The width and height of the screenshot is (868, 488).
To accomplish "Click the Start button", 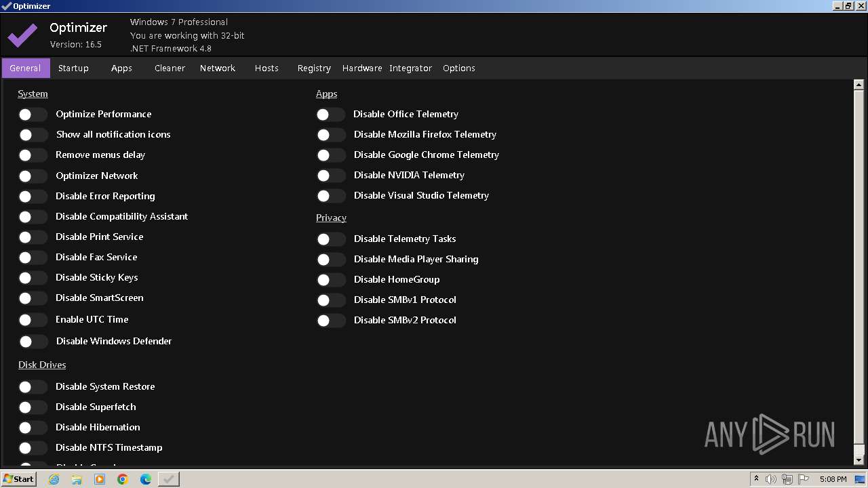I will point(18,479).
